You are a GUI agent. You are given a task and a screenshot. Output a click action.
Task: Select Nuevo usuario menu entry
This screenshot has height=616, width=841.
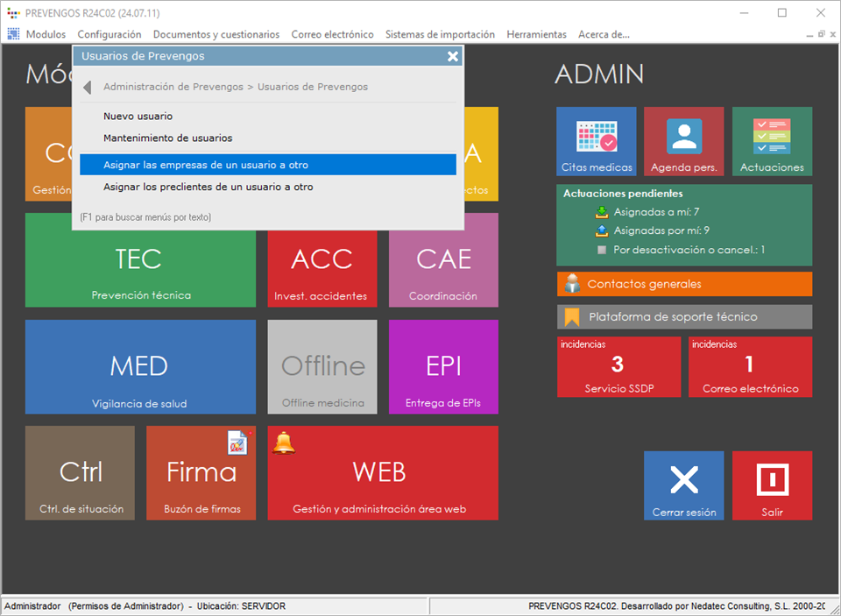pos(138,117)
